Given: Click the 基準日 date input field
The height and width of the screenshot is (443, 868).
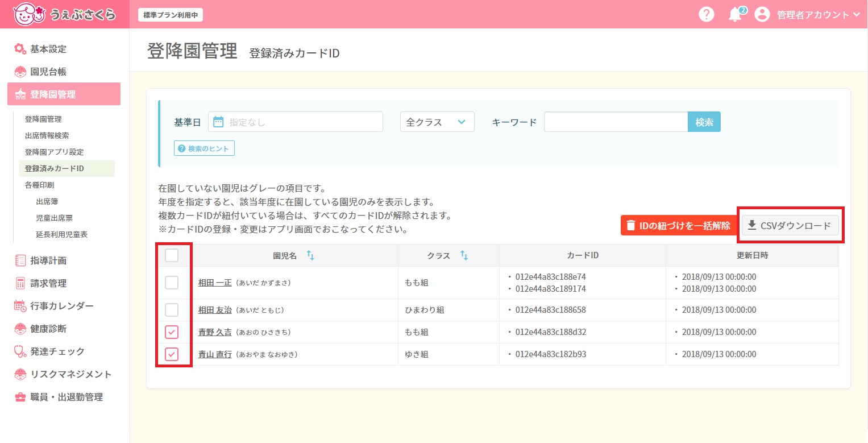Looking at the screenshot, I should [x=296, y=122].
